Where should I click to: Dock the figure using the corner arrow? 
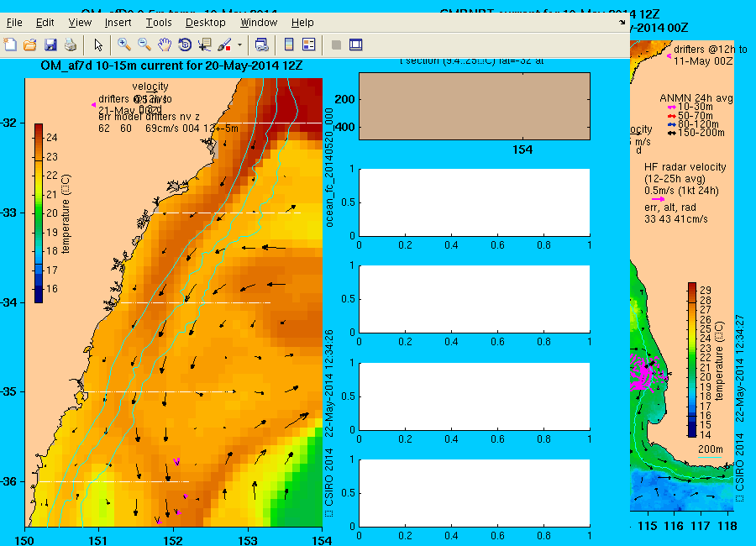tap(622, 22)
